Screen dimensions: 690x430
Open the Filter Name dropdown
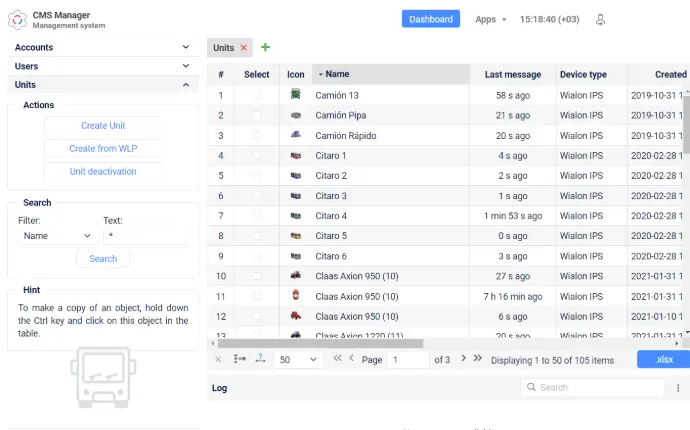57,236
